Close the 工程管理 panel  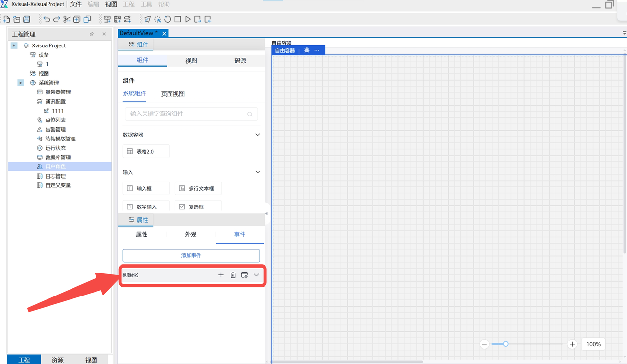[x=104, y=34]
